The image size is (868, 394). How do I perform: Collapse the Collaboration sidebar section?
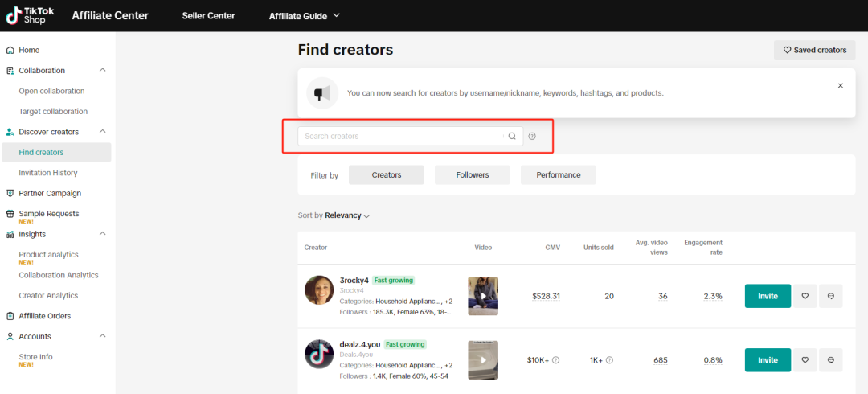[102, 71]
